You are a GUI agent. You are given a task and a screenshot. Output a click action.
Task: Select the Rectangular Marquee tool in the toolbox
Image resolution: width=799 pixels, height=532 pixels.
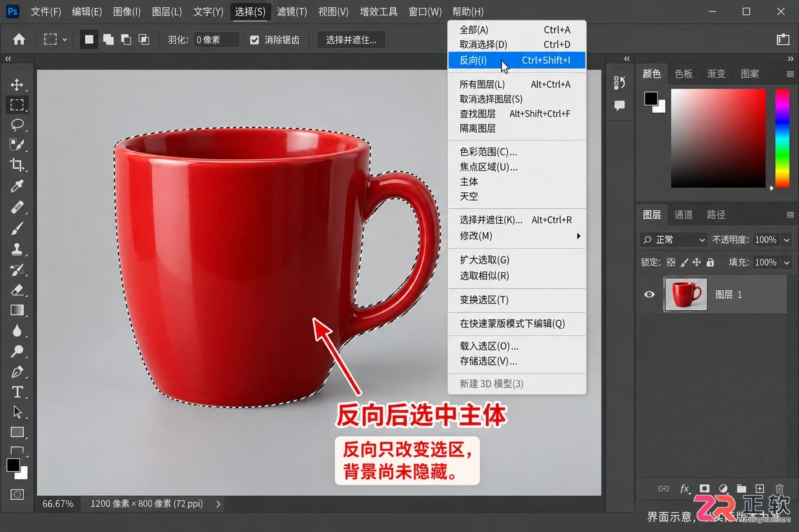pyautogui.click(x=17, y=104)
